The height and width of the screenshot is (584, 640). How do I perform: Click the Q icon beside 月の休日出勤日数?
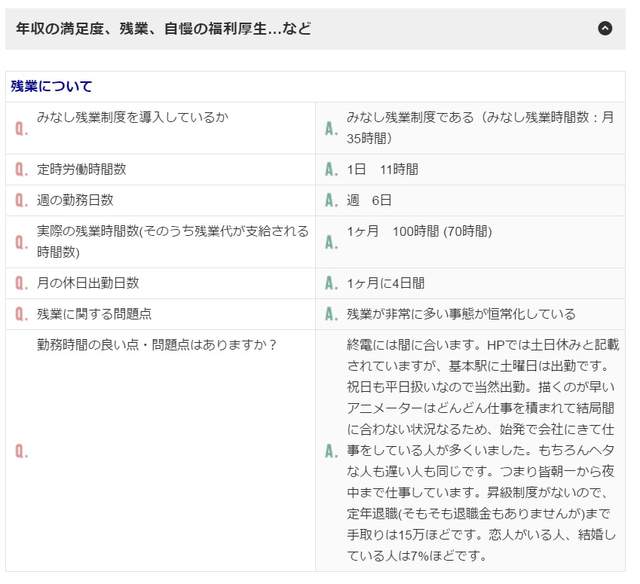coord(21,284)
